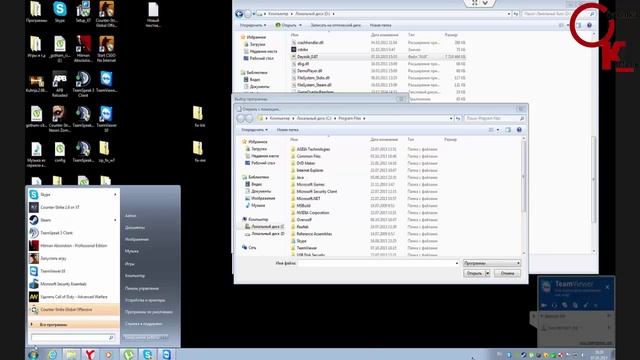This screenshot has height=360, width=640.
Task: Click the file name input field in dialog
Action: [x=376, y=263]
